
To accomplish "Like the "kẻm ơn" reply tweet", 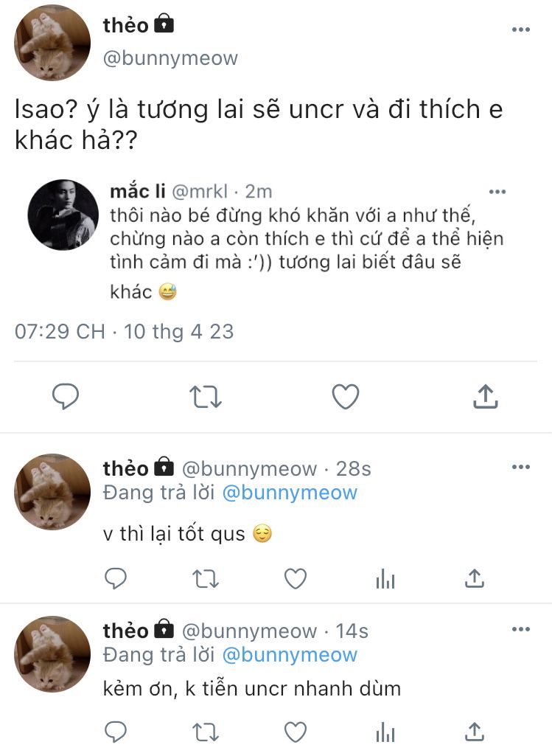I will pyautogui.click(x=296, y=731).
